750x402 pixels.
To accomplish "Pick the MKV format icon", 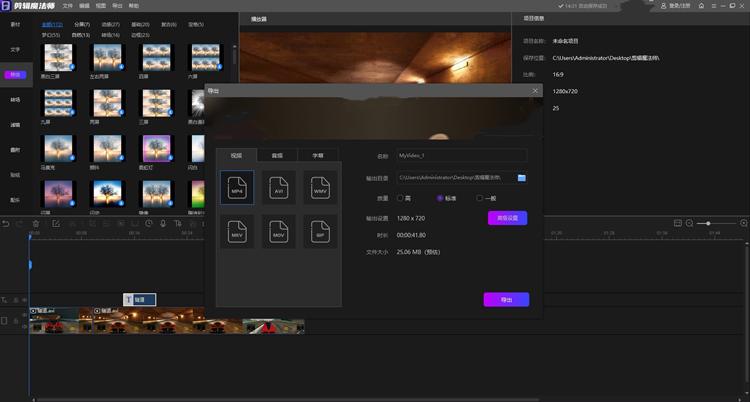I will click(237, 231).
